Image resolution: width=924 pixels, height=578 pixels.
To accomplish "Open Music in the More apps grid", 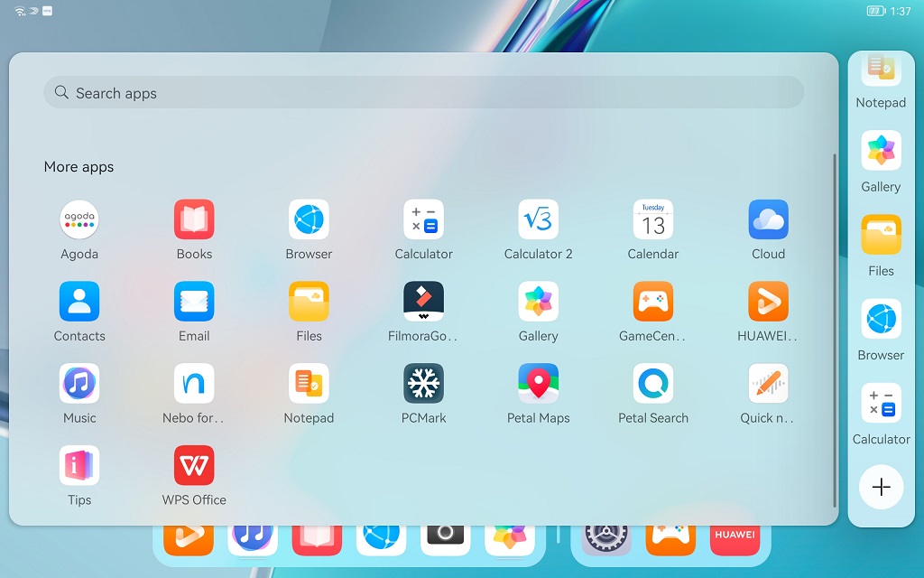I will (x=79, y=383).
